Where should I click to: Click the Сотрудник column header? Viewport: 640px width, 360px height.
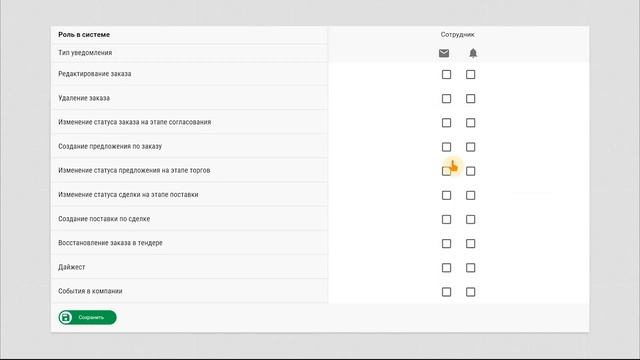point(458,35)
